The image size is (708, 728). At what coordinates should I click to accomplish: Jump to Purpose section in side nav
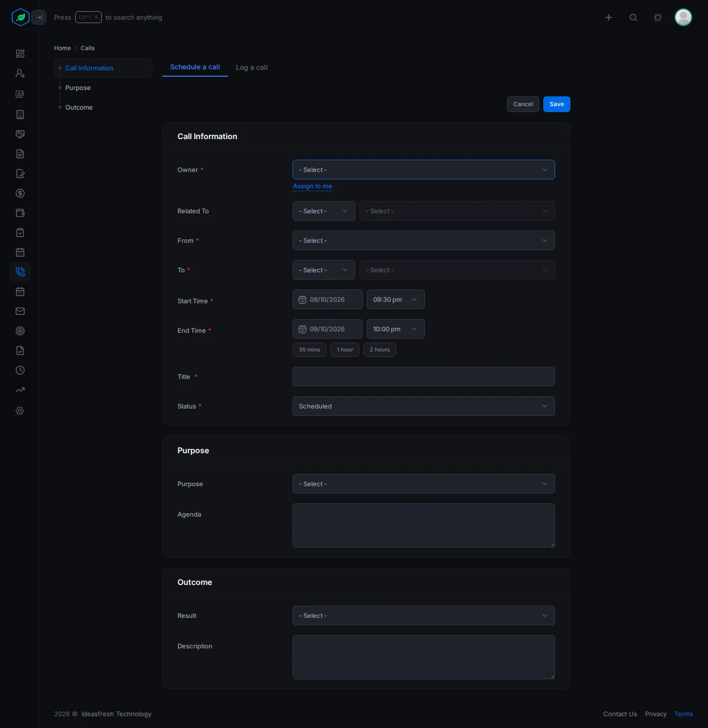[x=78, y=87]
